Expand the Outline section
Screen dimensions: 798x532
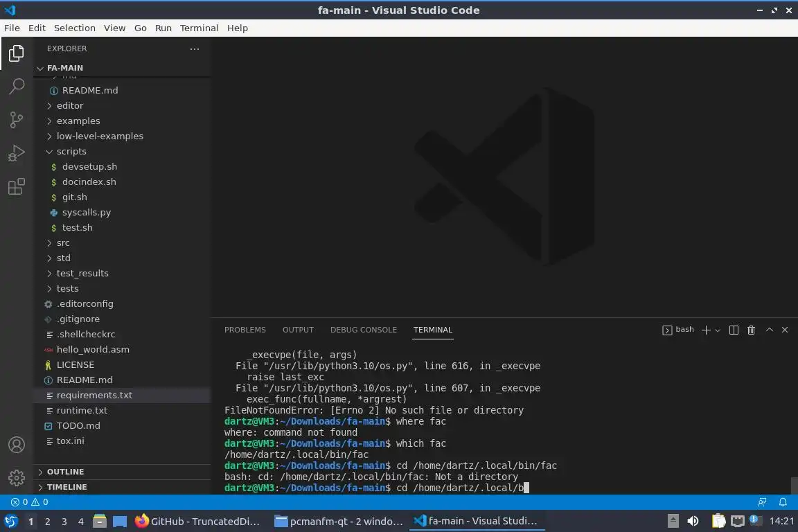(x=122, y=472)
